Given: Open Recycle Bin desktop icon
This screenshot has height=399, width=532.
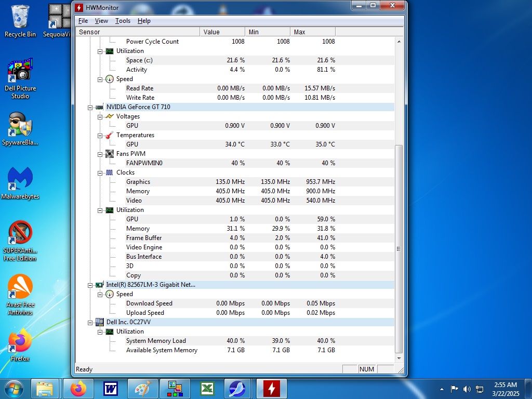Looking at the screenshot, I should (x=20, y=21).
